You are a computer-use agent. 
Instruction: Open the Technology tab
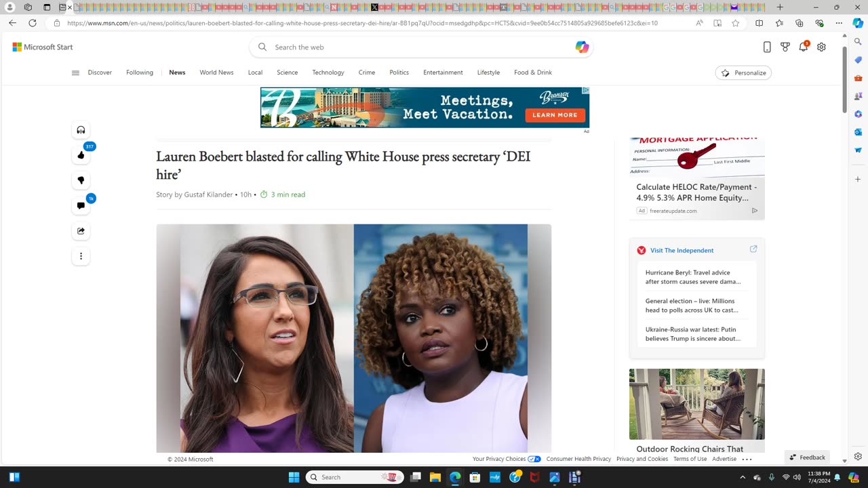click(328, 73)
